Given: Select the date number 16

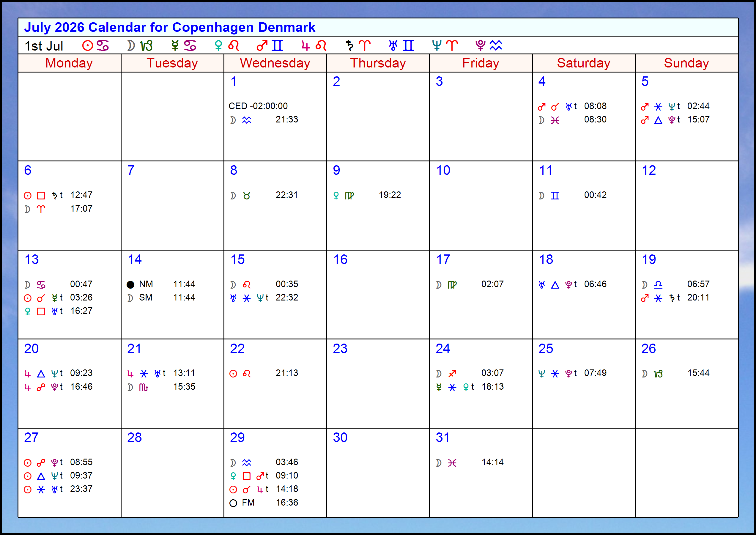Looking at the screenshot, I should click(x=340, y=259).
